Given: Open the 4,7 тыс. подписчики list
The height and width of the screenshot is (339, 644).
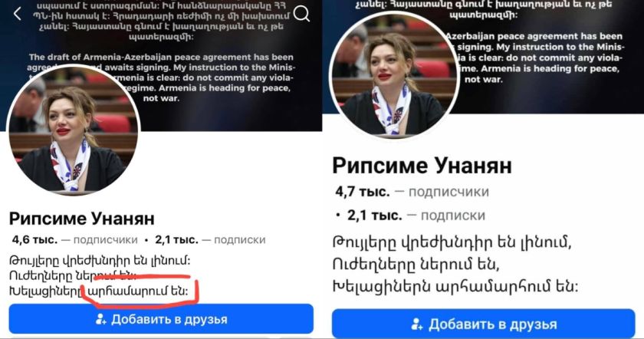Looking at the screenshot, I should 412,192.
